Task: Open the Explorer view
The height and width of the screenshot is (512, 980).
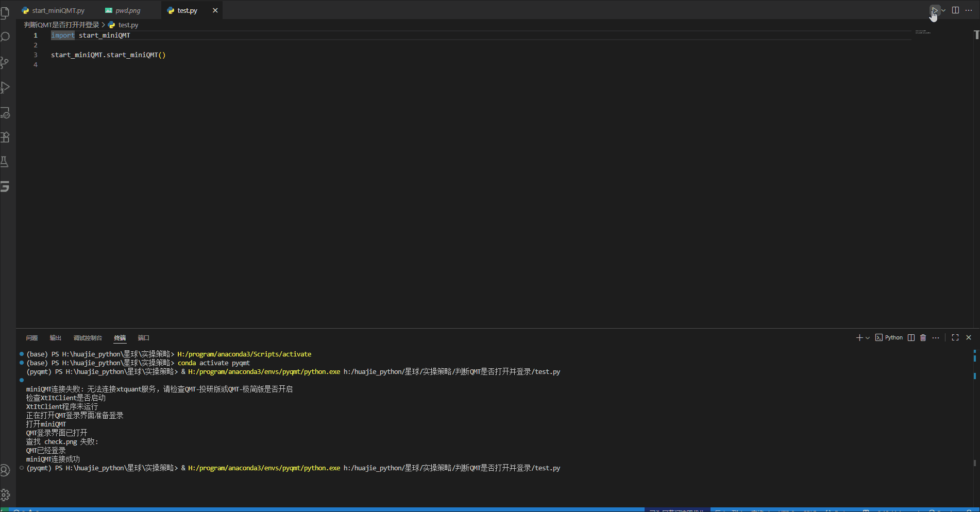Action: coord(6,12)
